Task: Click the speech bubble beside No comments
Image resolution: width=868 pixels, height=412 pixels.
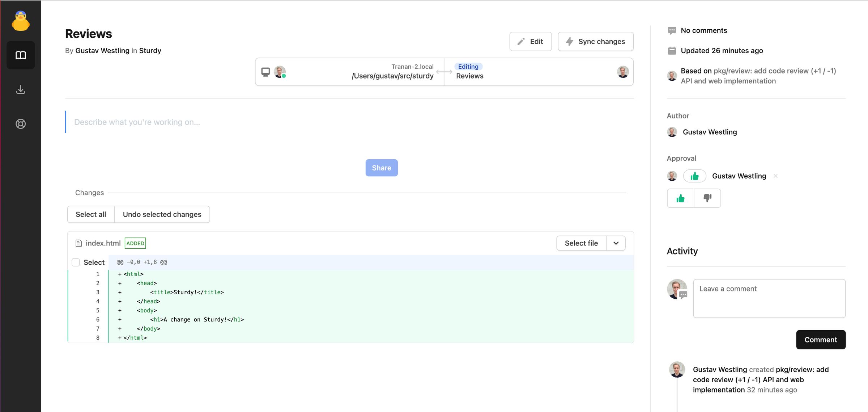Action: point(672,30)
